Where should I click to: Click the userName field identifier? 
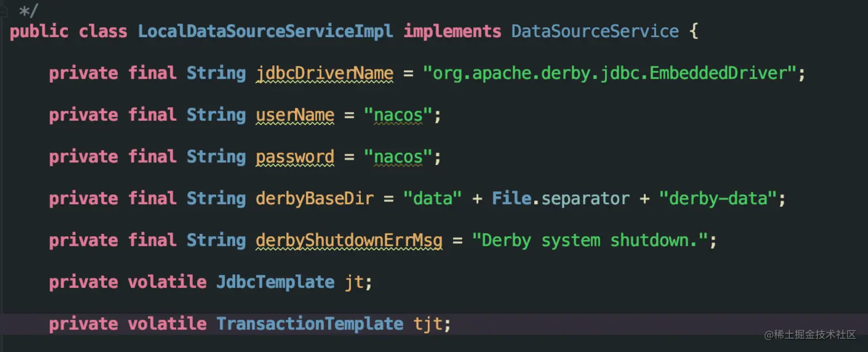click(x=295, y=115)
